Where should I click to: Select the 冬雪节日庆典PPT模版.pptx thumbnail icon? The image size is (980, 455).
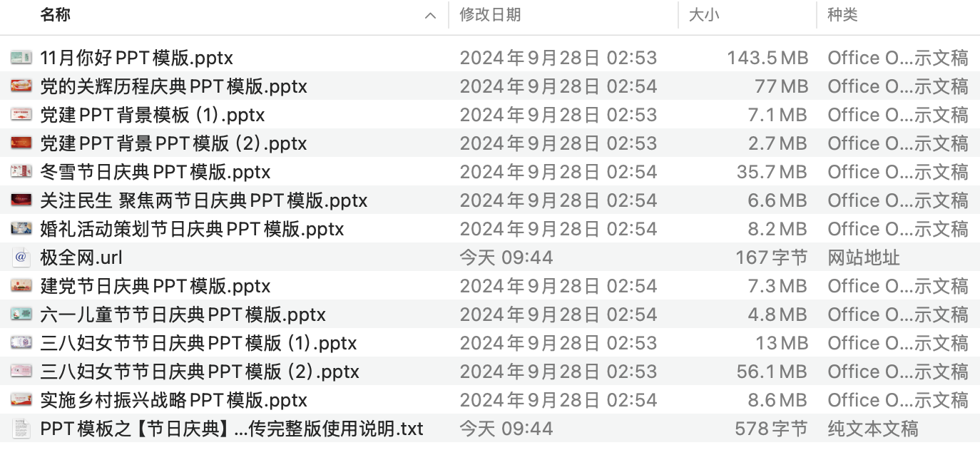click(x=21, y=172)
